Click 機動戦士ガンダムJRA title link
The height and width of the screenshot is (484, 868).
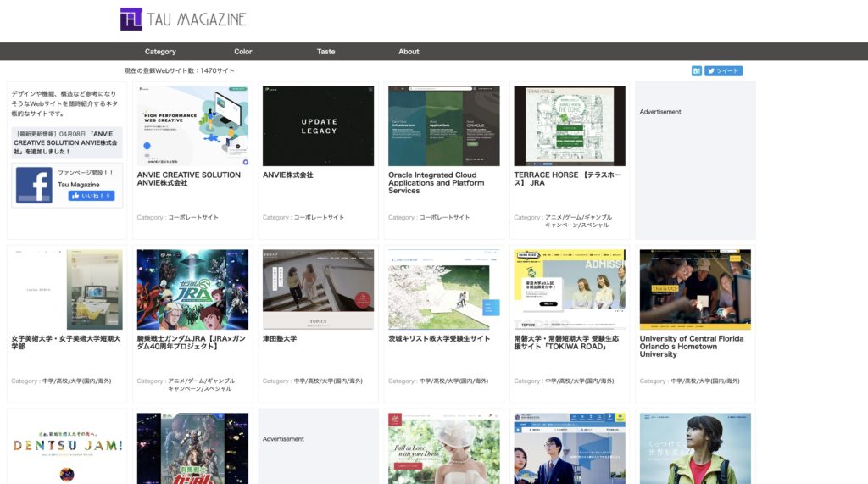(191, 342)
